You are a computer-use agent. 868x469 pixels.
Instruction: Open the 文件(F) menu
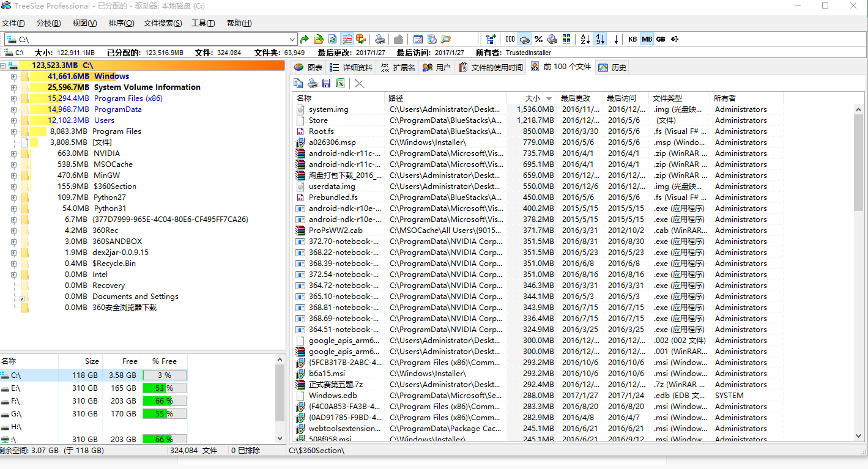coord(13,23)
